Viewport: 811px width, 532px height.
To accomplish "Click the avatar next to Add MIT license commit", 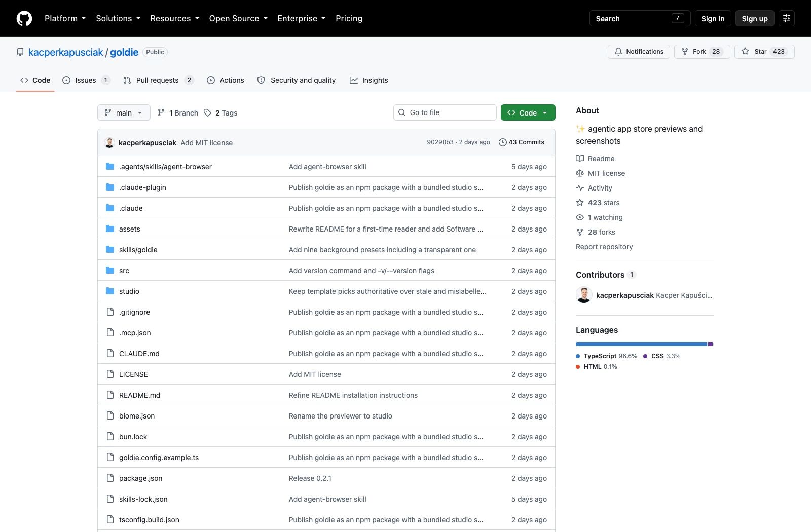I will pyautogui.click(x=109, y=143).
